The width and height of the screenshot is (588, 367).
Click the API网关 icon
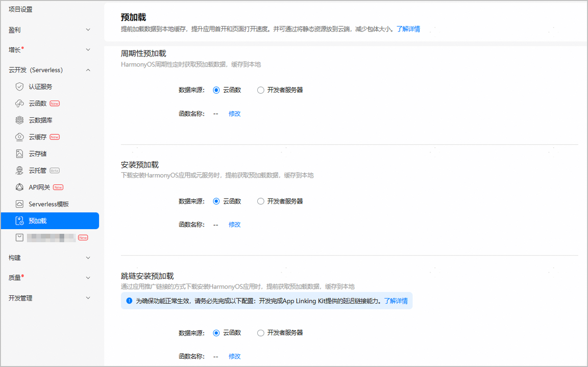click(x=20, y=187)
